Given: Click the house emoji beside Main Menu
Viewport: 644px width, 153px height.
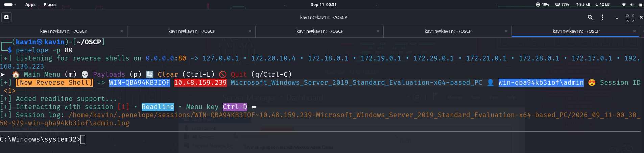Looking at the screenshot, I should click(16, 74).
